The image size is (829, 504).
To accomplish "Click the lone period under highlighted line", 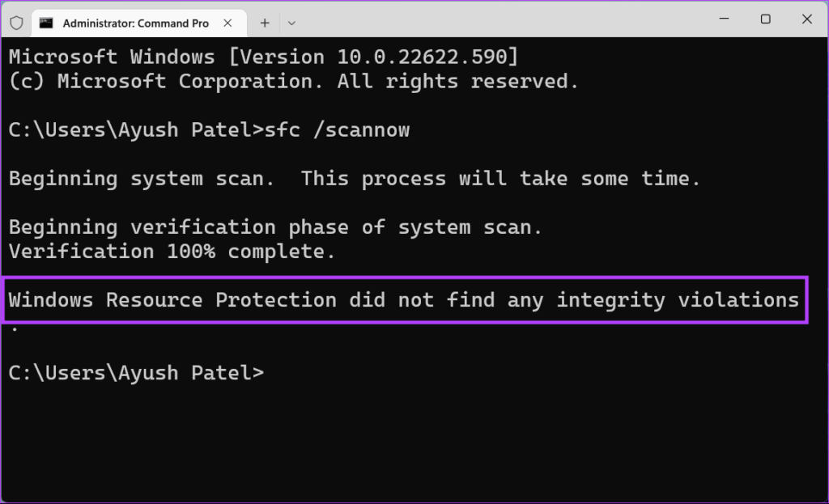I will 15,329.
